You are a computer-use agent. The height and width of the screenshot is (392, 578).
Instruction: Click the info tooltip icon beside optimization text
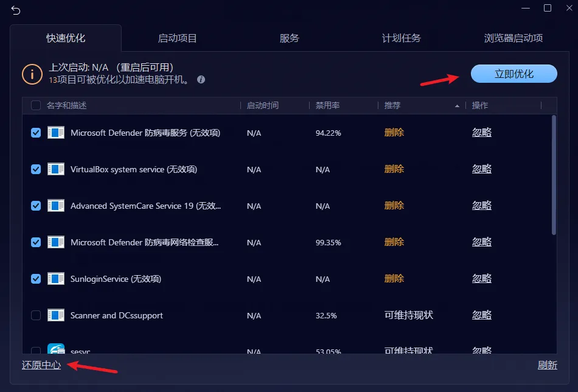[x=201, y=79]
